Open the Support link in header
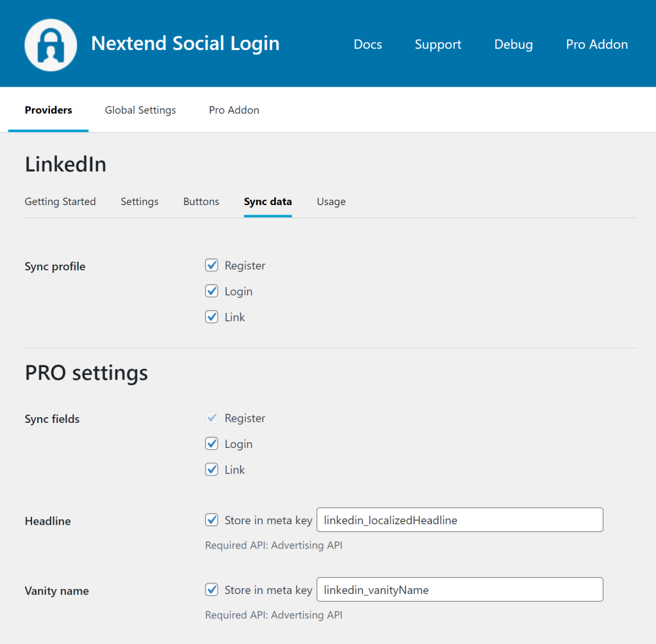The width and height of the screenshot is (656, 644). (438, 44)
